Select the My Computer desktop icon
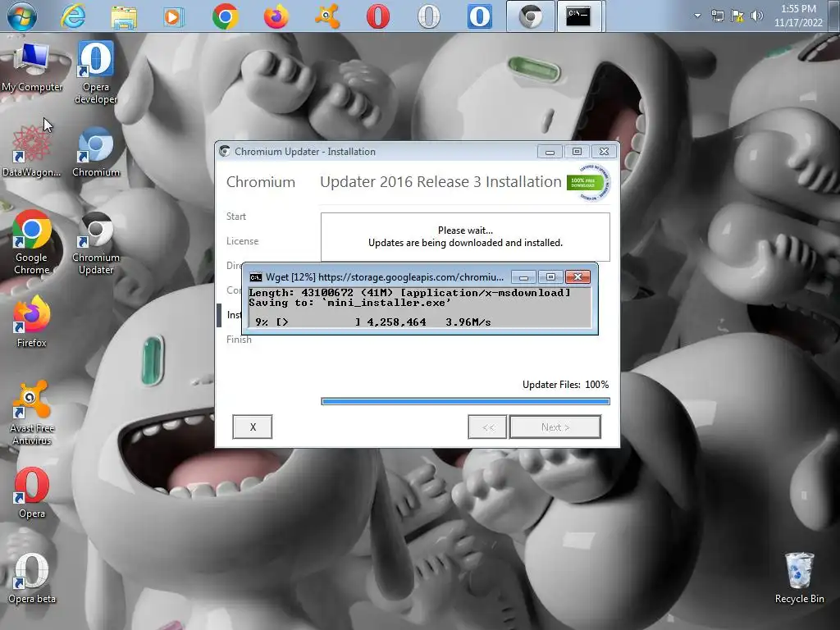The width and height of the screenshot is (840, 630). pos(32,67)
